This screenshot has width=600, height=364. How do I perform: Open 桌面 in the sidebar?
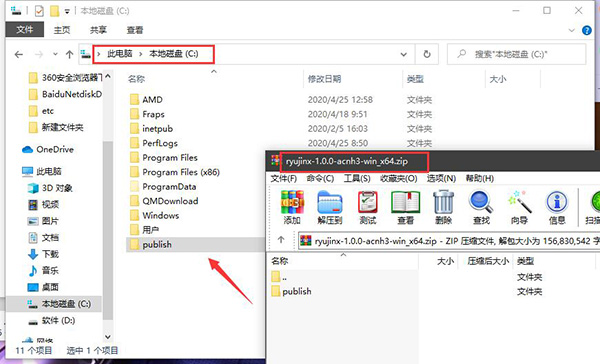pyautogui.click(x=43, y=287)
